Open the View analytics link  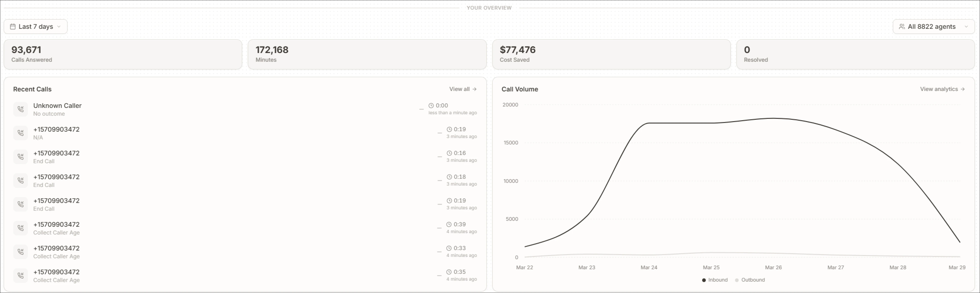click(x=938, y=89)
